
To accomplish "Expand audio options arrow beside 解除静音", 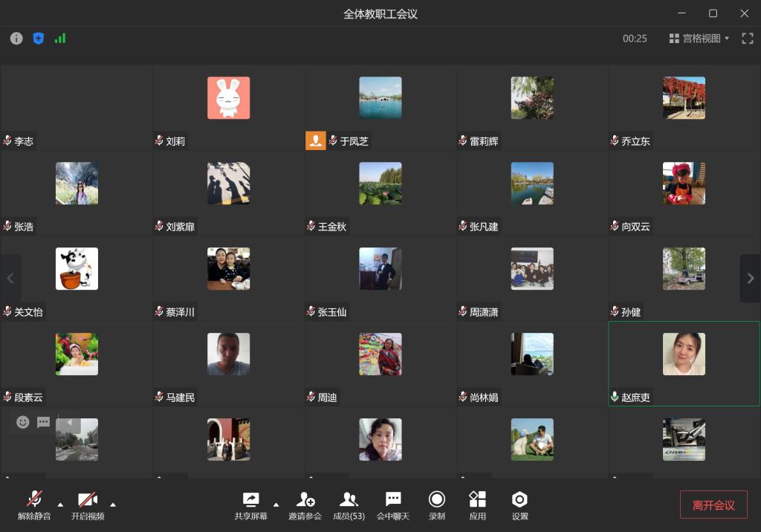I will coord(60,505).
